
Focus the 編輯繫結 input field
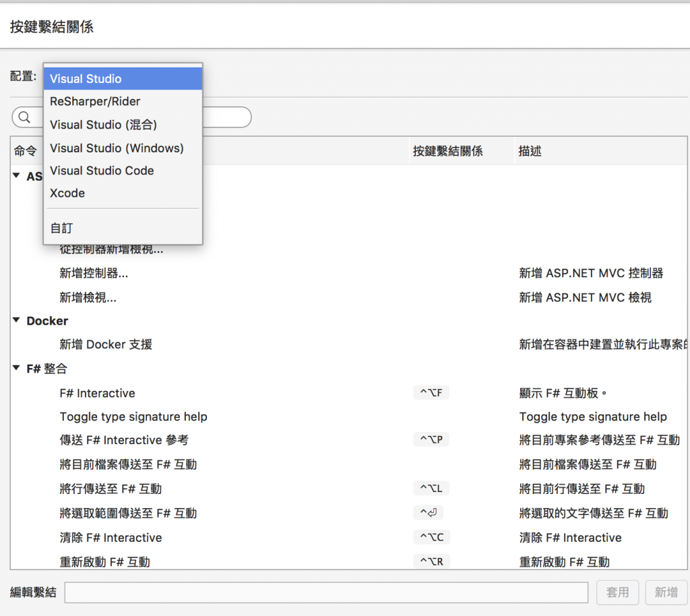click(x=326, y=592)
